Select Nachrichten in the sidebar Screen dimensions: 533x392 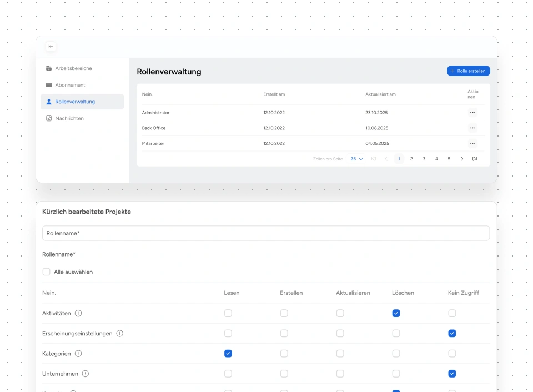69,118
